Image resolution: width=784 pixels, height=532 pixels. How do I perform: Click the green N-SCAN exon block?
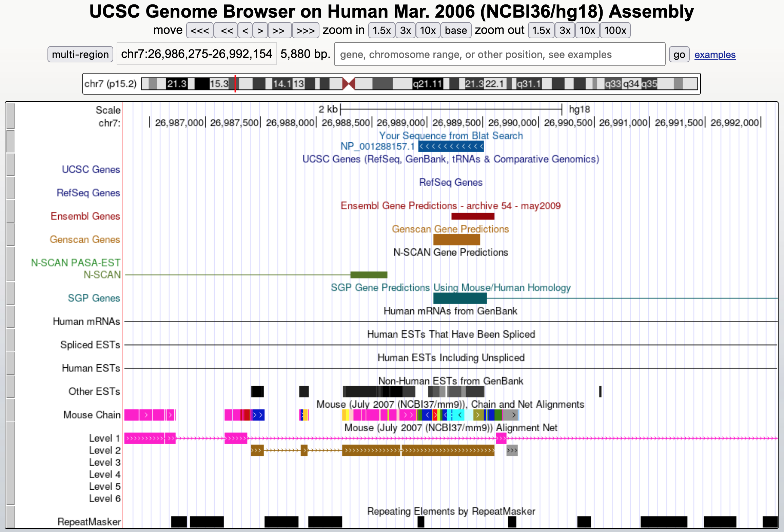coord(369,275)
